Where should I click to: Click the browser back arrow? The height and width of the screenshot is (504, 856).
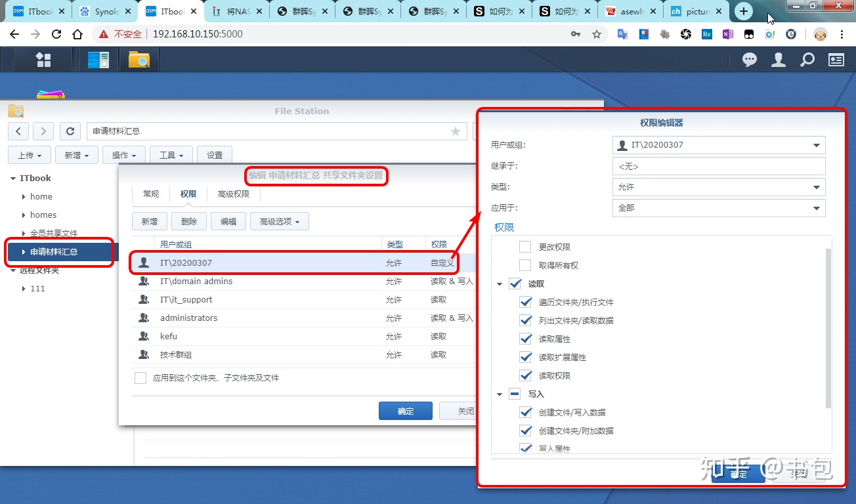14,34
